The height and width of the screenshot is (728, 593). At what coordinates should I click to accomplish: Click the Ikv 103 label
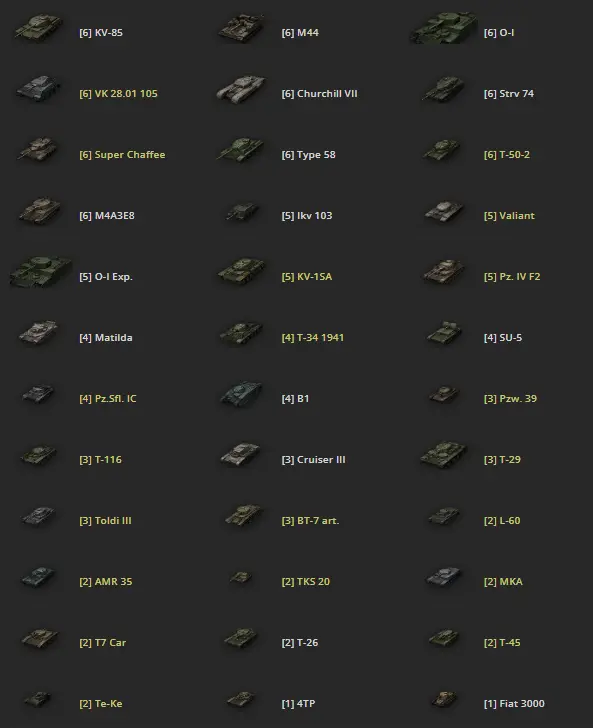[306, 215]
